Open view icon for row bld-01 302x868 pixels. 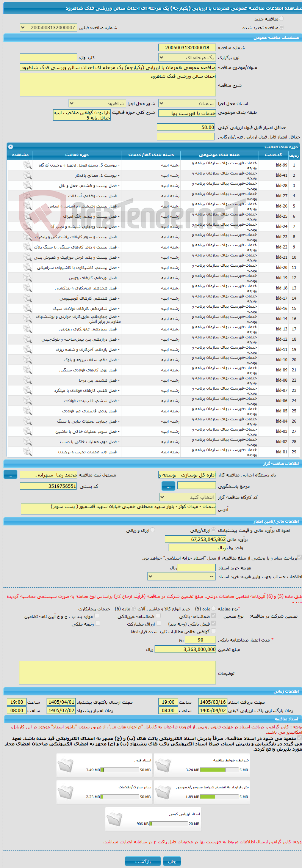point(27,452)
